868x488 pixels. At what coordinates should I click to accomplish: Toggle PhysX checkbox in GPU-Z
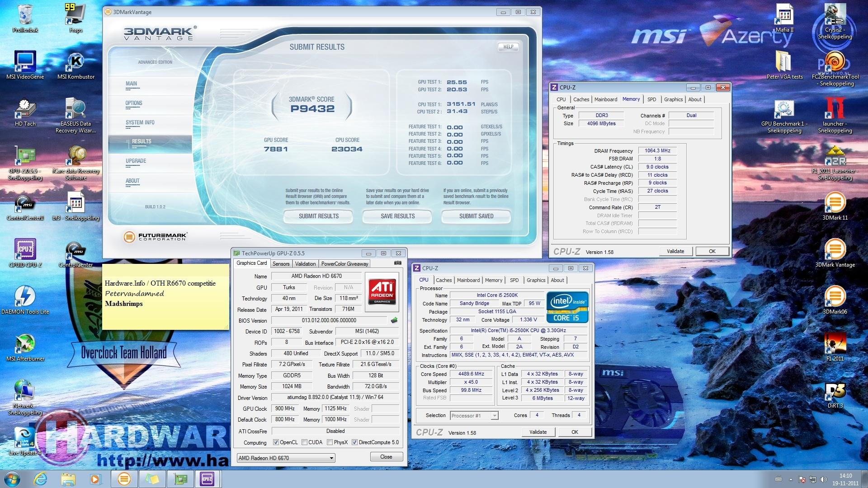tap(330, 442)
